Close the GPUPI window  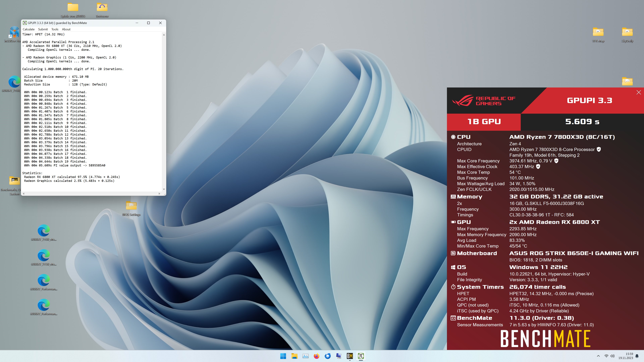pyautogui.click(x=160, y=23)
